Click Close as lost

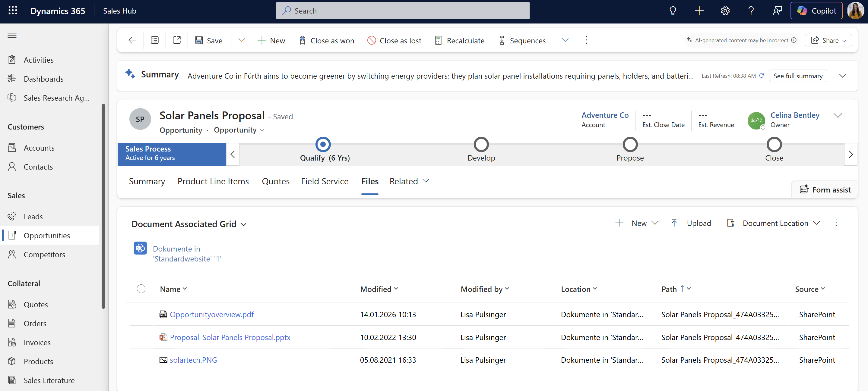(x=394, y=40)
